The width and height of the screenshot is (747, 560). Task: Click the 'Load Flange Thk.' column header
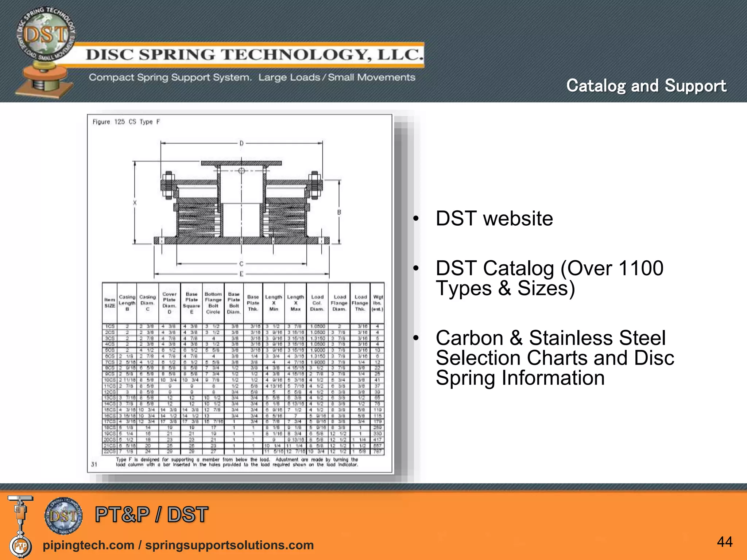[x=360, y=303]
